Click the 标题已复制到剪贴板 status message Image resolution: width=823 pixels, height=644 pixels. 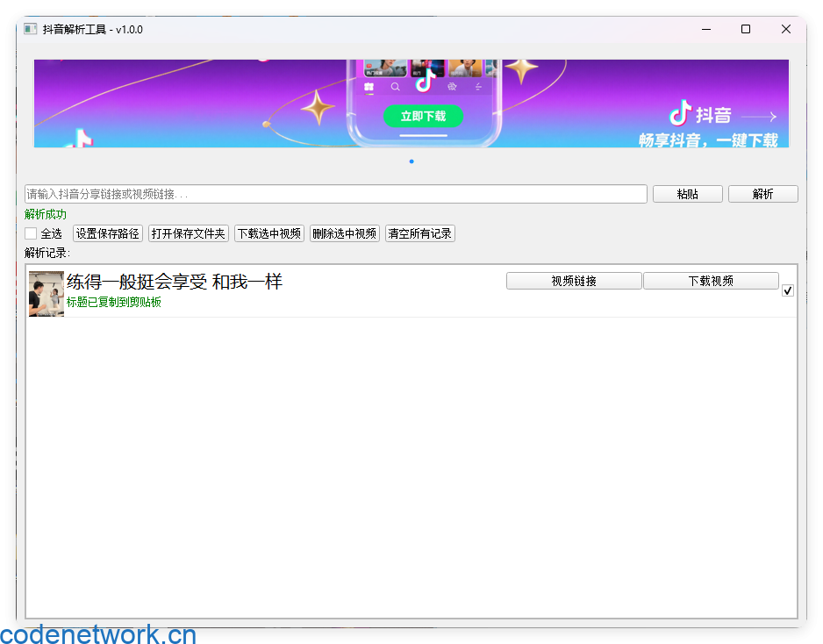click(114, 303)
